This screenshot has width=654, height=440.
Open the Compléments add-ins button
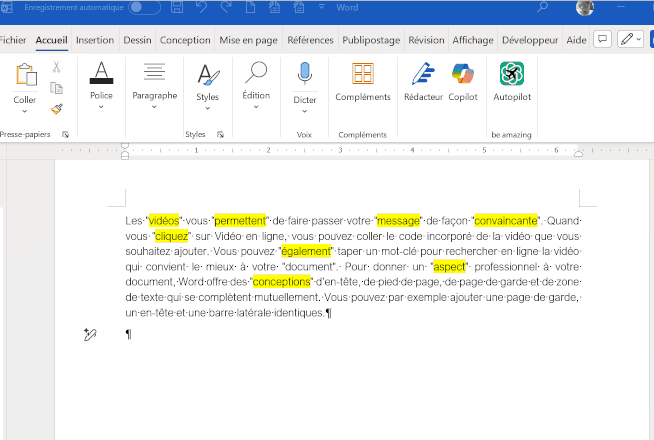(x=363, y=82)
